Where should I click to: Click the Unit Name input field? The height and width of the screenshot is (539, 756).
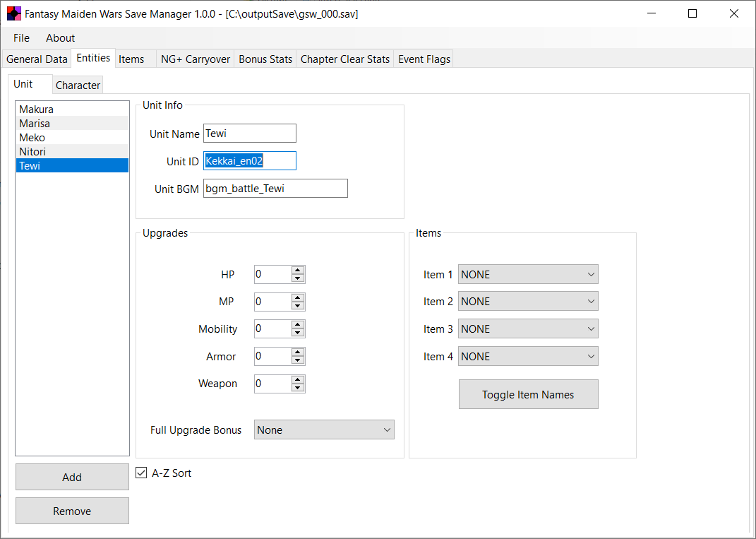(x=250, y=134)
